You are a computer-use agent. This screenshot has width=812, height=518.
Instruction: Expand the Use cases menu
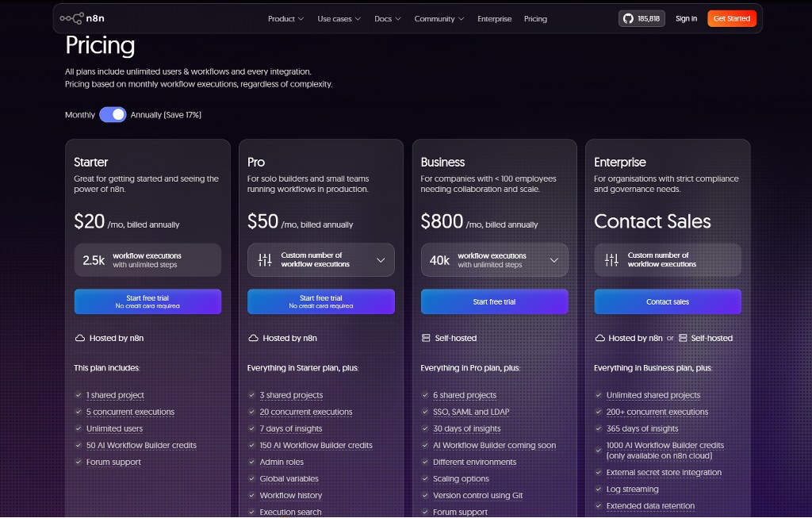339,19
